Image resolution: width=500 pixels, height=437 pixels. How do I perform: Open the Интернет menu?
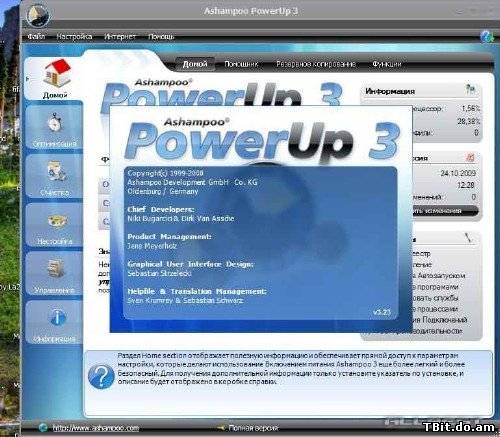120,36
